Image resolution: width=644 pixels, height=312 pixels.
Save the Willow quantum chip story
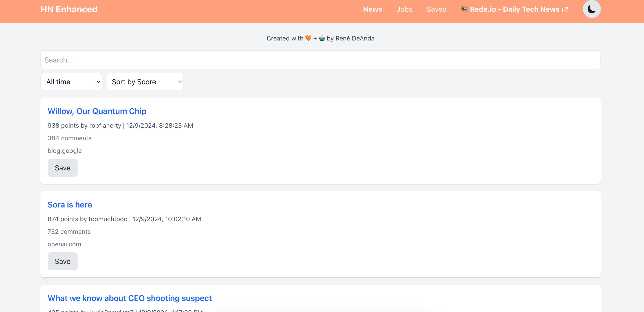[62, 168]
